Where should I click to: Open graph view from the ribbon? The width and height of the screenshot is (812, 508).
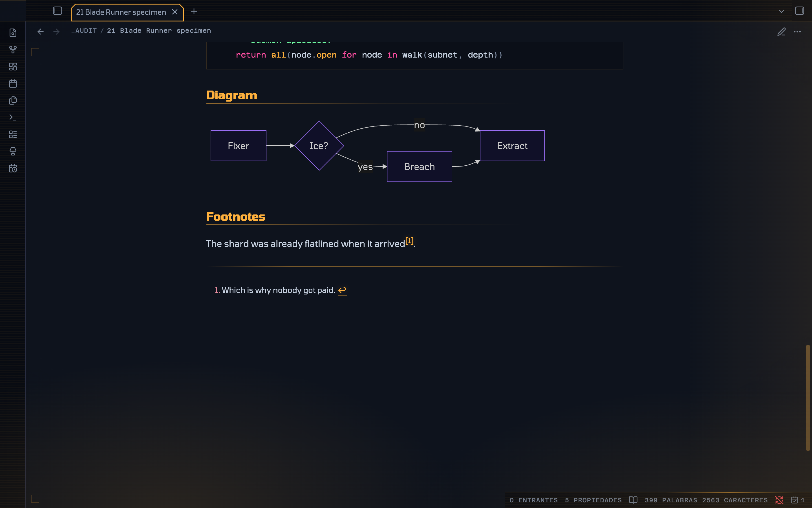(13, 50)
